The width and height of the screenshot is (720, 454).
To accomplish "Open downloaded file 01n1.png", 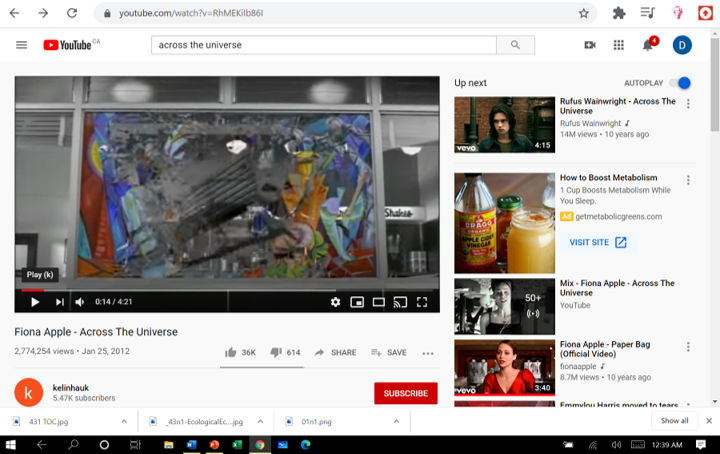I will click(316, 421).
